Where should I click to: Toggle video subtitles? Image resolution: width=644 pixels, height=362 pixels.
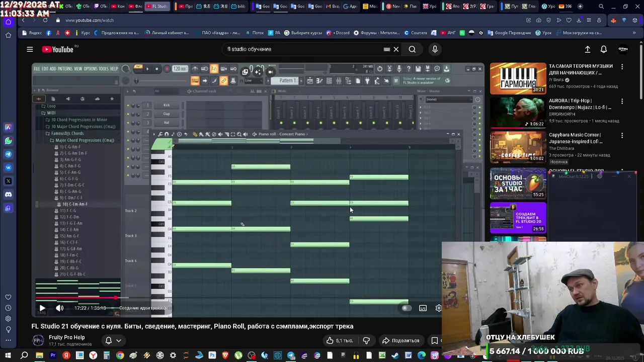[423, 308]
